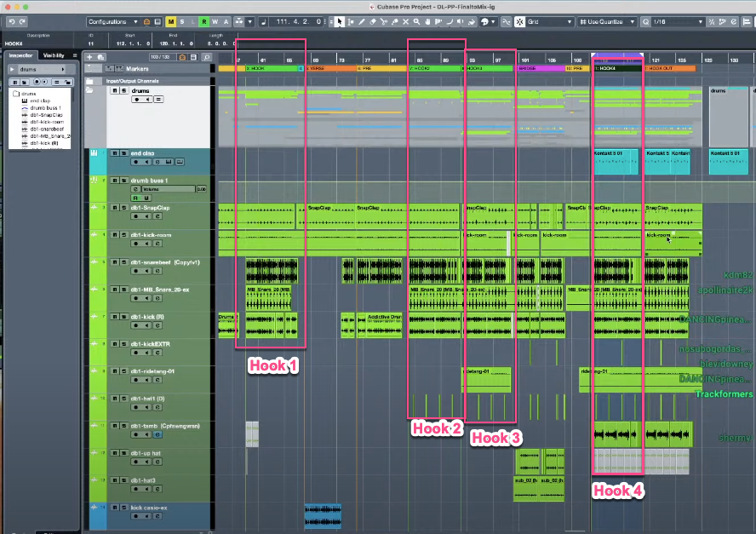Image resolution: width=756 pixels, height=534 pixels.
Task: Select the Object Selection arrow tool
Action: 340,21
